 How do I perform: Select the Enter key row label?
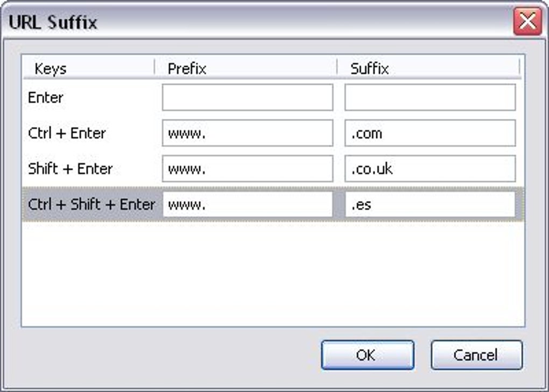[46, 98]
